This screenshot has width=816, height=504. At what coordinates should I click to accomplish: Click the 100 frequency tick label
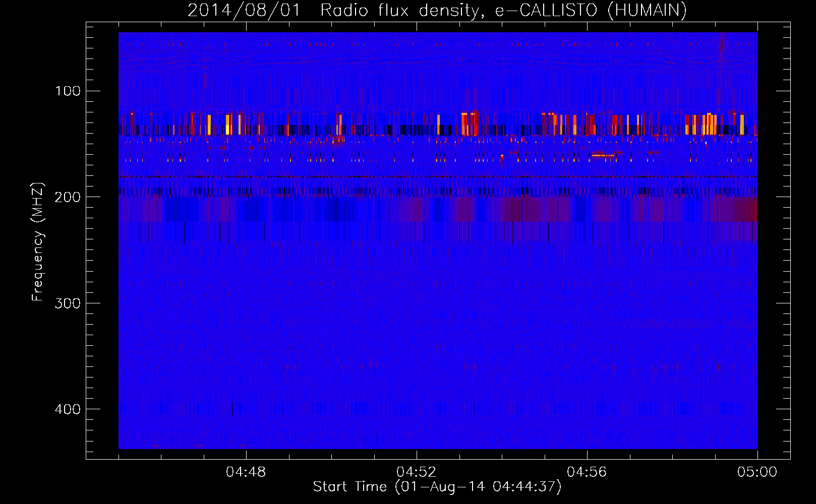[68, 91]
